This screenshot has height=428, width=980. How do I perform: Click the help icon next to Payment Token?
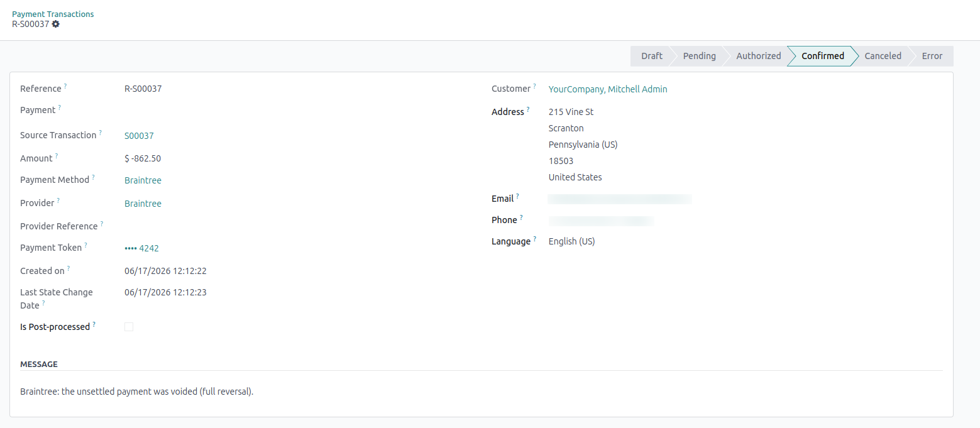(x=86, y=244)
